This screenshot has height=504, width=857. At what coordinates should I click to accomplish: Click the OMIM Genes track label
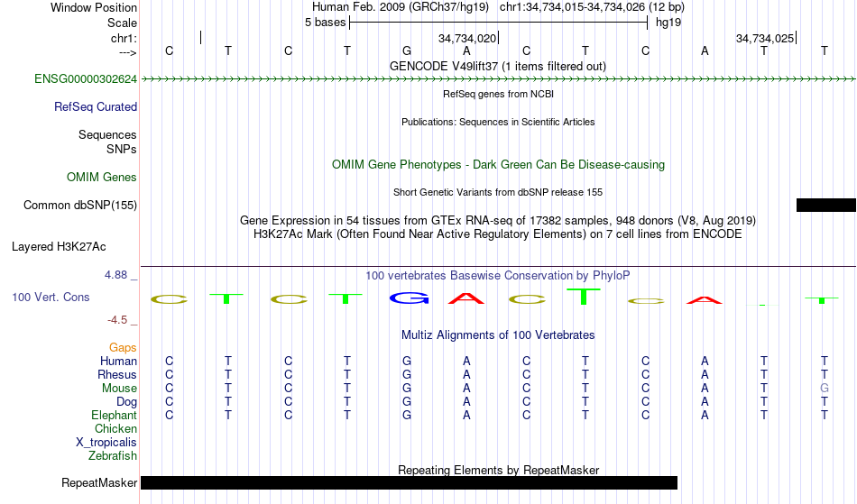click(x=102, y=178)
